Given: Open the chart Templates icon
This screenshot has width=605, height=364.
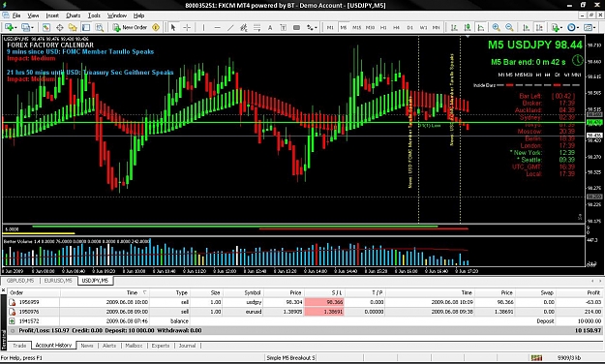Looking at the screenshot, I should [x=588, y=27].
